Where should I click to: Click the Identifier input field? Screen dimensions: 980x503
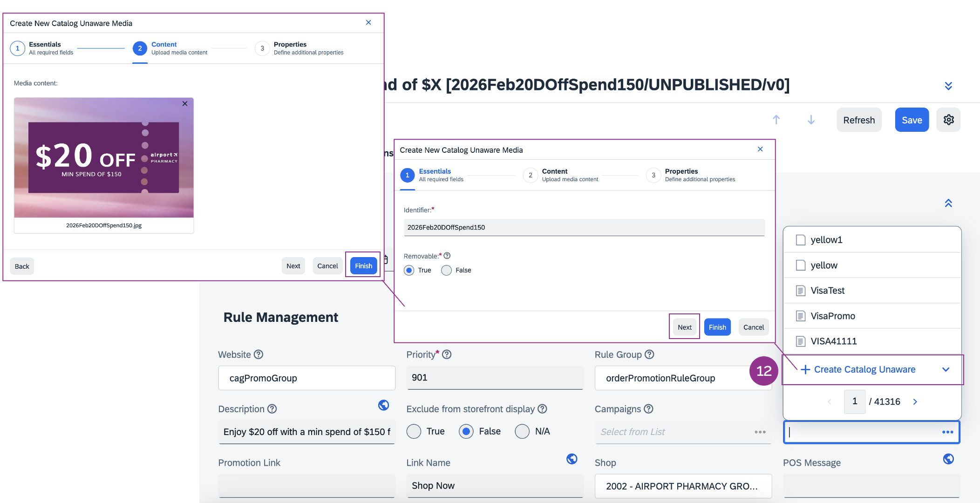coord(584,227)
